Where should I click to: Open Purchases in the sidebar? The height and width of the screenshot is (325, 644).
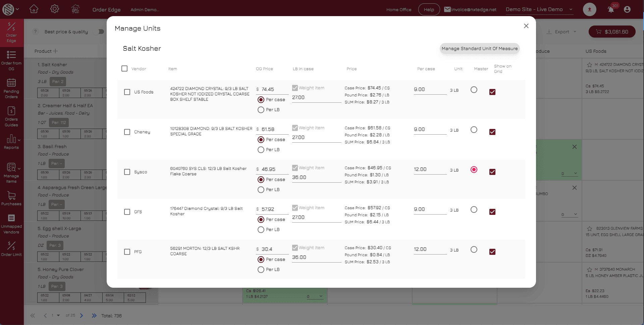point(11,198)
